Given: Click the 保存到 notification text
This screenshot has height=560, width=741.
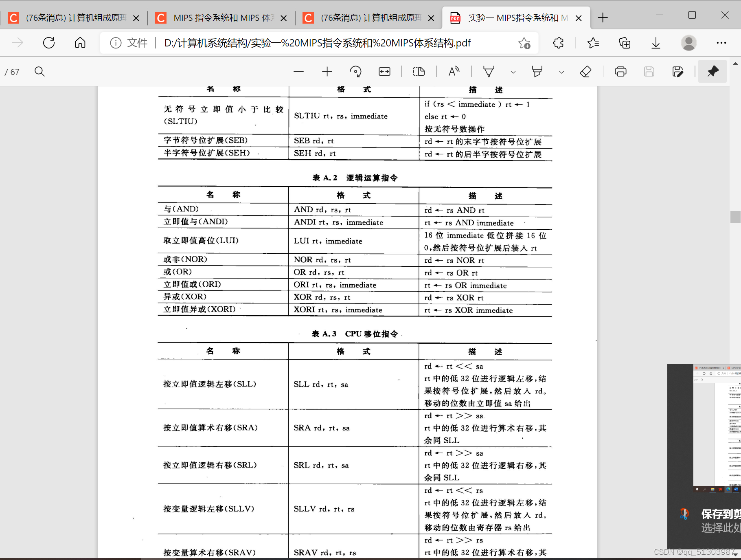Looking at the screenshot, I should click(x=721, y=514).
